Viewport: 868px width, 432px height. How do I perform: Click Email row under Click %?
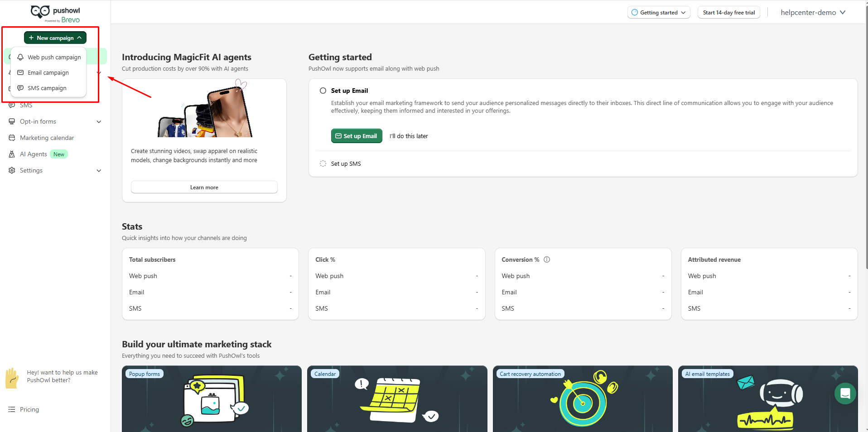[x=397, y=292]
